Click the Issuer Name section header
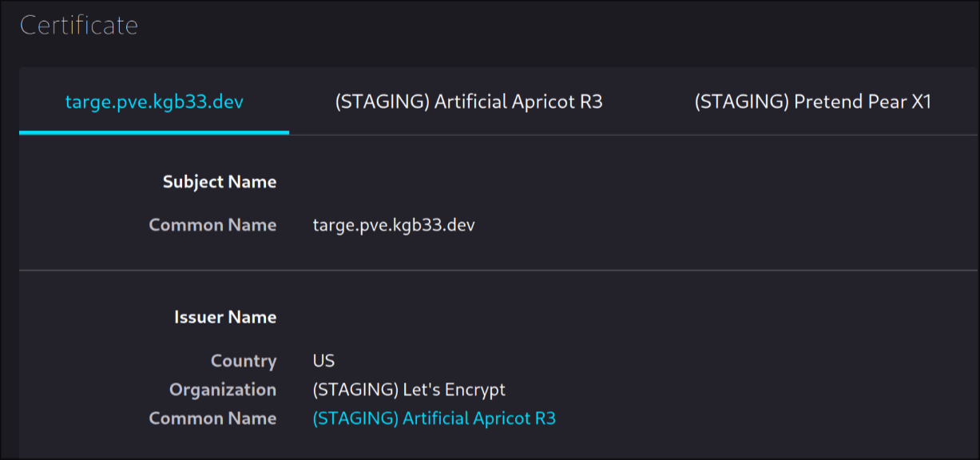980x460 pixels. pyautogui.click(x=226, y=316)
